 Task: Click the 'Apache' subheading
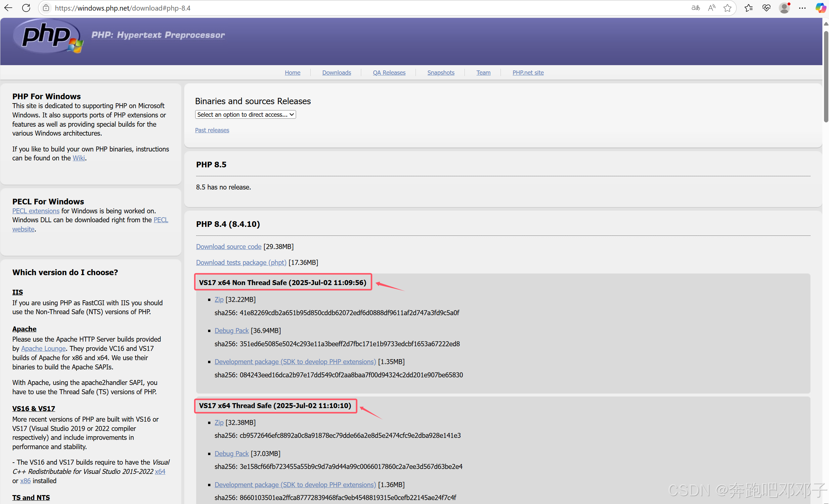click(x=24, y=329)
